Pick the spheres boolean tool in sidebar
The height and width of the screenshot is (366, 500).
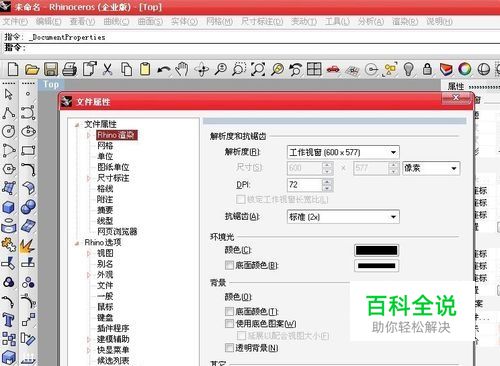(28, 207)
